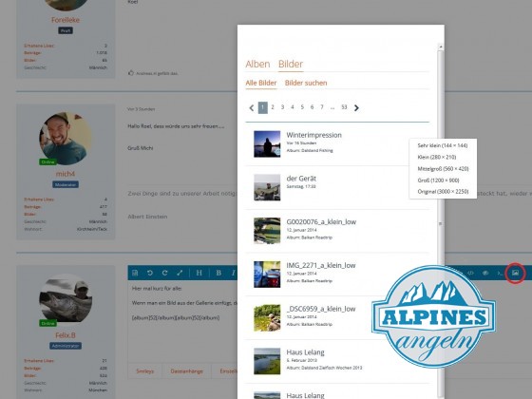Click the Moderator badge under mich4
The image size is (532, 399).
[66, 184]
